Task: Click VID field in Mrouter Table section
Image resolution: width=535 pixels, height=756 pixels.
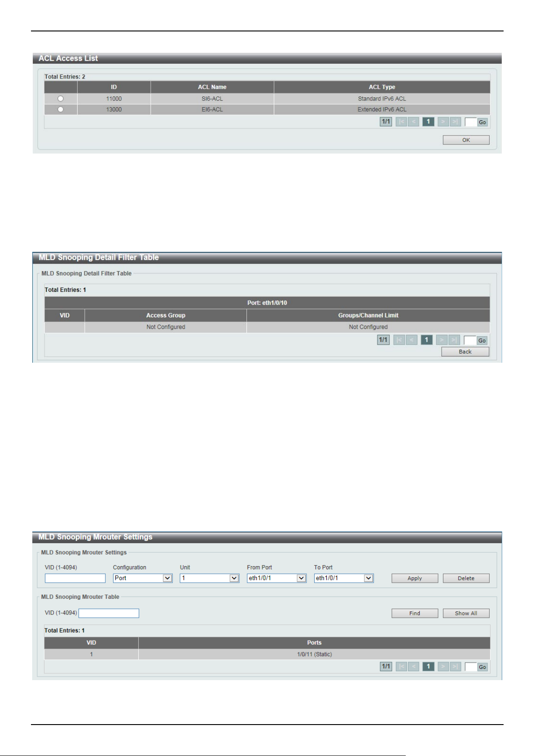Action: [109, 613]
